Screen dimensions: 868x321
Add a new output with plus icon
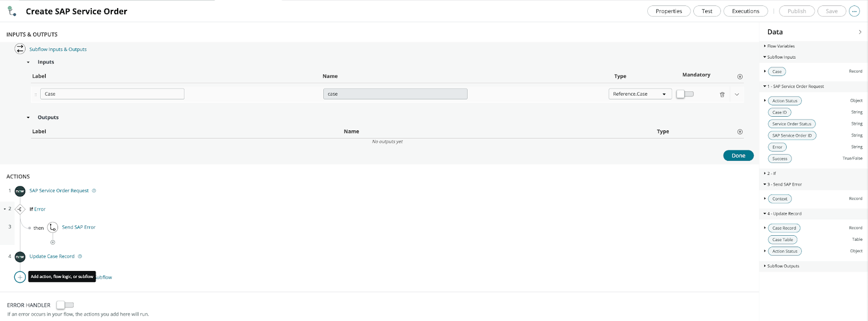click(x=740, y=132)
